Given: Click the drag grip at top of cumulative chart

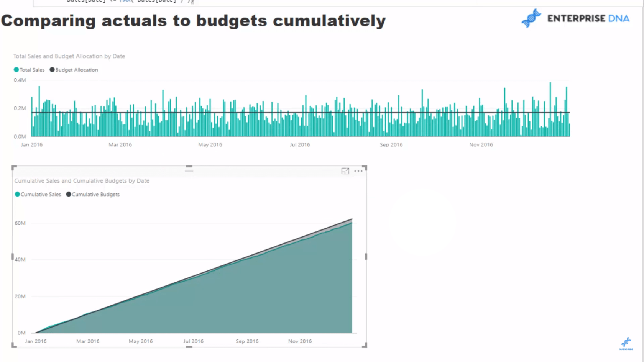Looking at the screenshot, I should point(189,170).
